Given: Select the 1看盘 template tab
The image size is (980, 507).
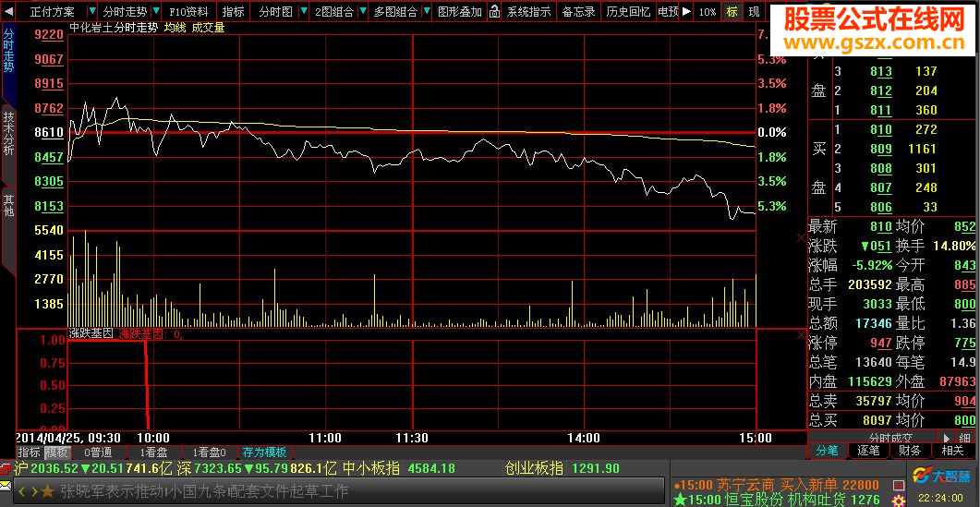Looking at the screenshot, I should click(x=153, y=453).
